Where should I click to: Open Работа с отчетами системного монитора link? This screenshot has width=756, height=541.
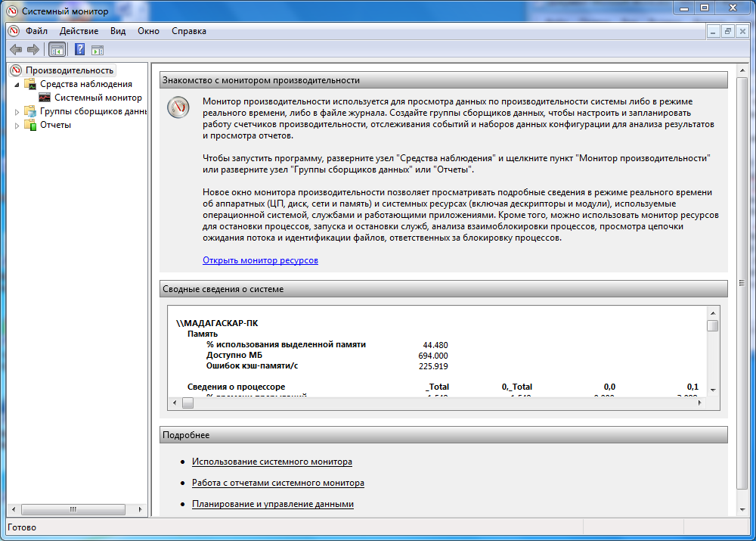pos(278,483)
